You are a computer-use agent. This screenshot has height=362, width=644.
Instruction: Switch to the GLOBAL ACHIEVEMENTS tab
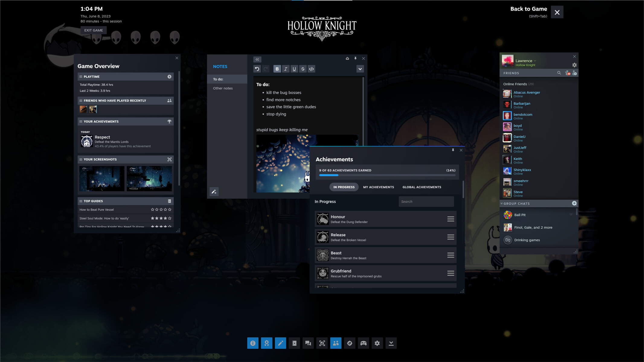[421, 187]
